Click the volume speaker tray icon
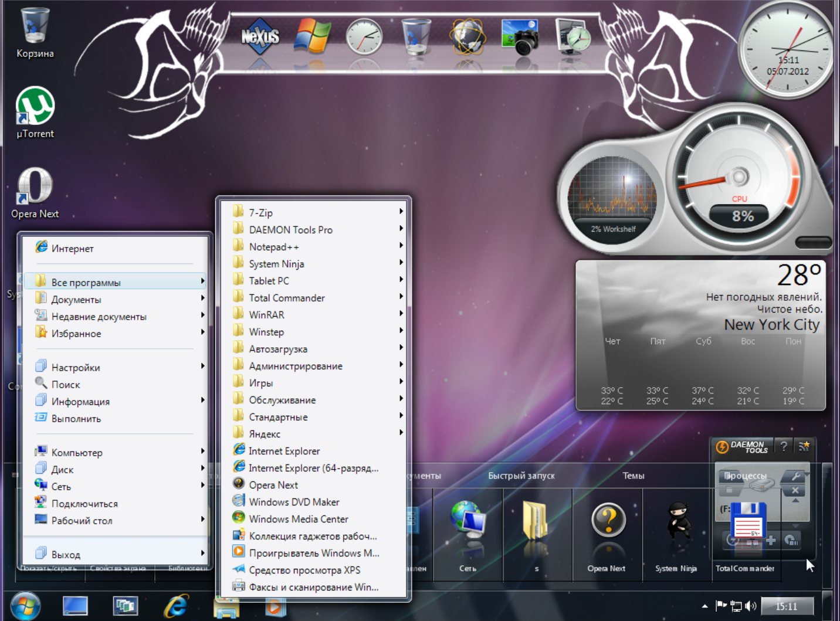This screenshot has height=621, width=840. [x=751, y=606]
